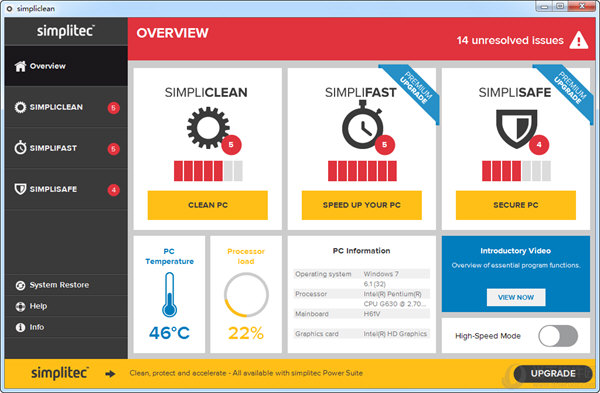
Task: Open the SIMPLISAFE section in sidebar
Action: 66,189
